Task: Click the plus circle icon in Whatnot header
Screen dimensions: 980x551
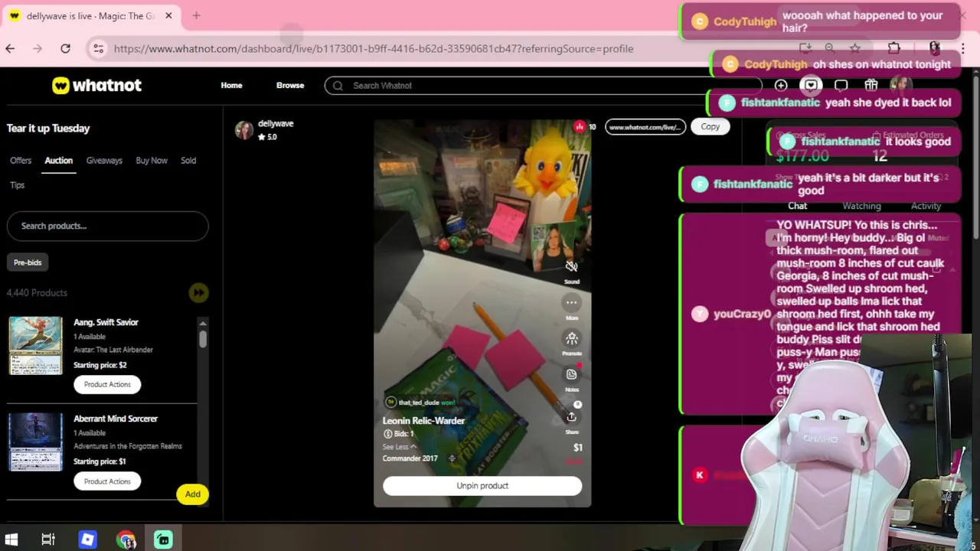Action: click(781, 85)
